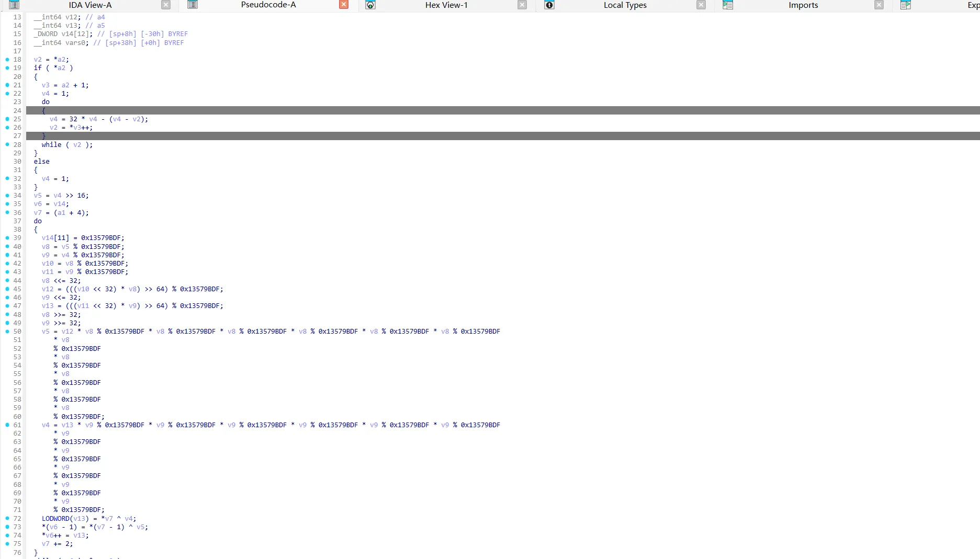
Task: Close the Local Types tab
Action: pyautogui.click(x=701, y=5)
